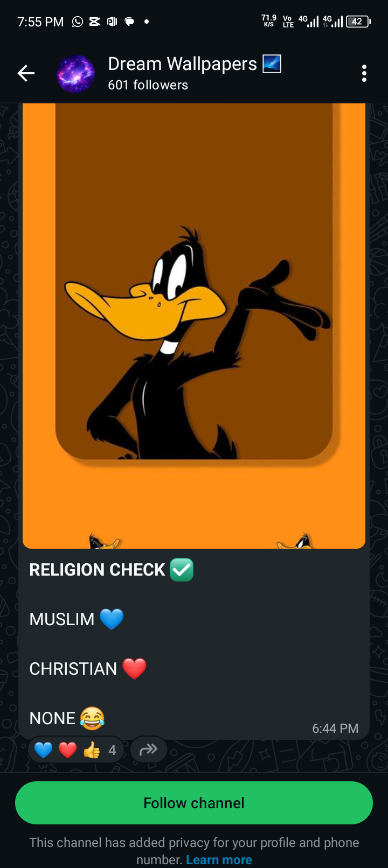
Task: Tap the forward arrow on the message
Action: pyautogui.click(x=149, y=750)
